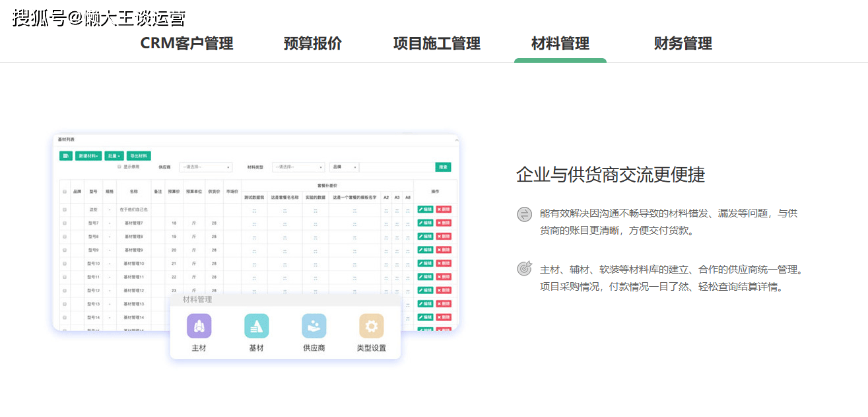868x417 pixels.
Task: Click the green 搜索 button
Action: pyautogui.click(x=443, y=167)
